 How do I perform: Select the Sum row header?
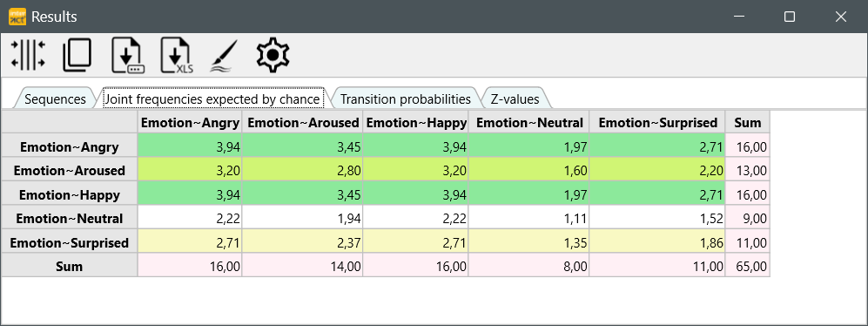coord(69,267)
